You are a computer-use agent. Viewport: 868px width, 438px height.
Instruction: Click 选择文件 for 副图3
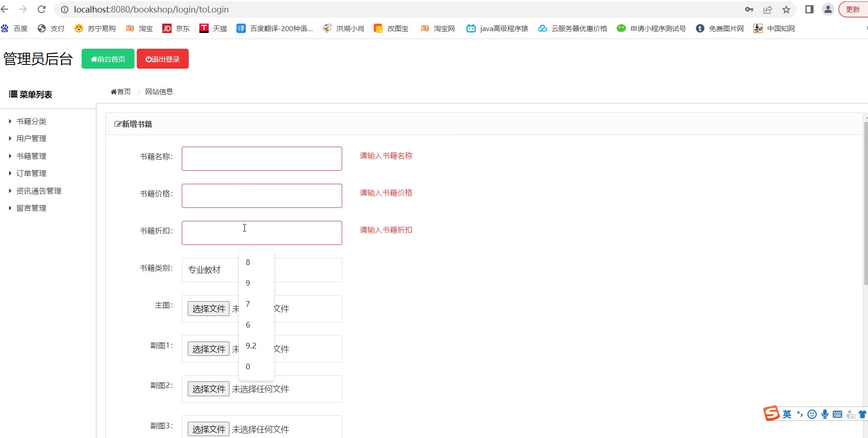[x=209, y=430]
